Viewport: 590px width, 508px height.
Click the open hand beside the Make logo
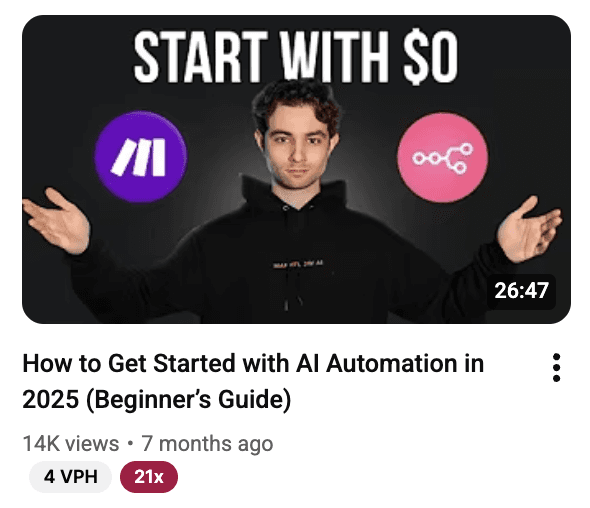pos(56,221)
